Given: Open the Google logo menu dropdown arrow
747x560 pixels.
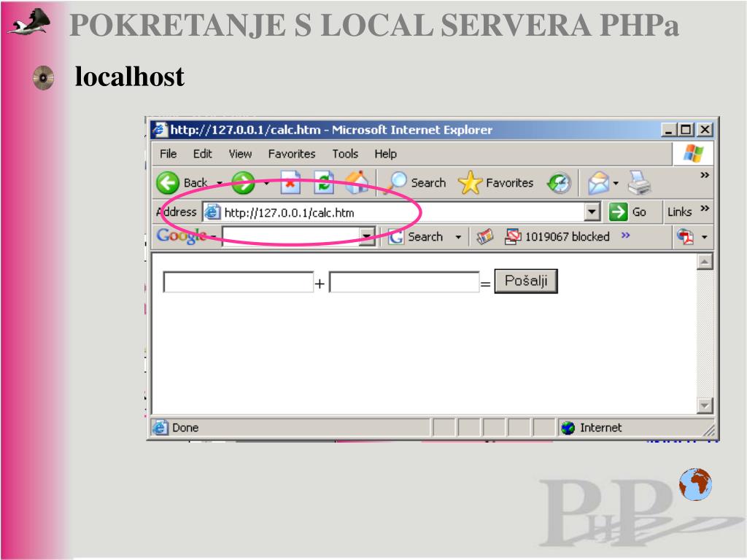Looking at the screenshot, I should point(214,237).
